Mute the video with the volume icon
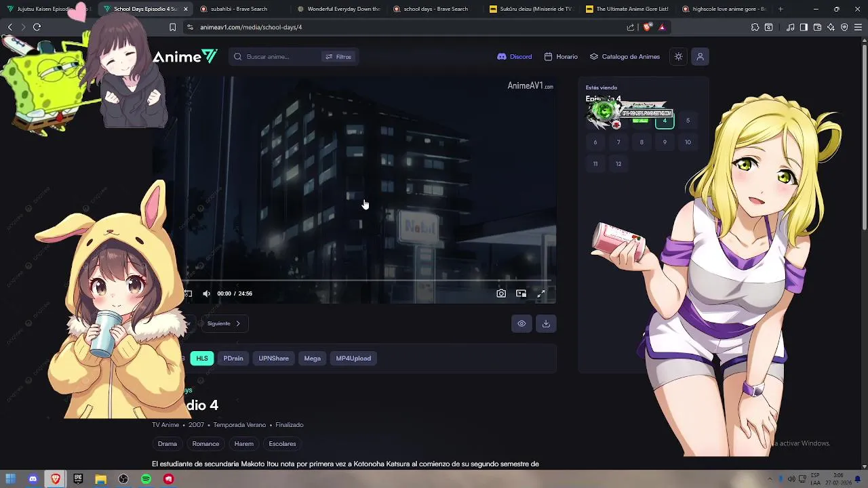Screen dimensions: 868x488 pyautogui.click(x=206, y=293)
